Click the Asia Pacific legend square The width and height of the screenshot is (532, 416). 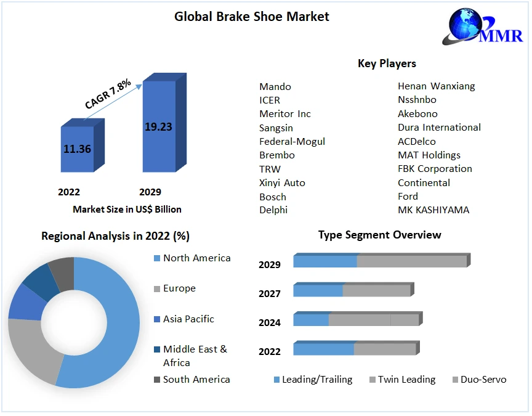tap(156, 319)
